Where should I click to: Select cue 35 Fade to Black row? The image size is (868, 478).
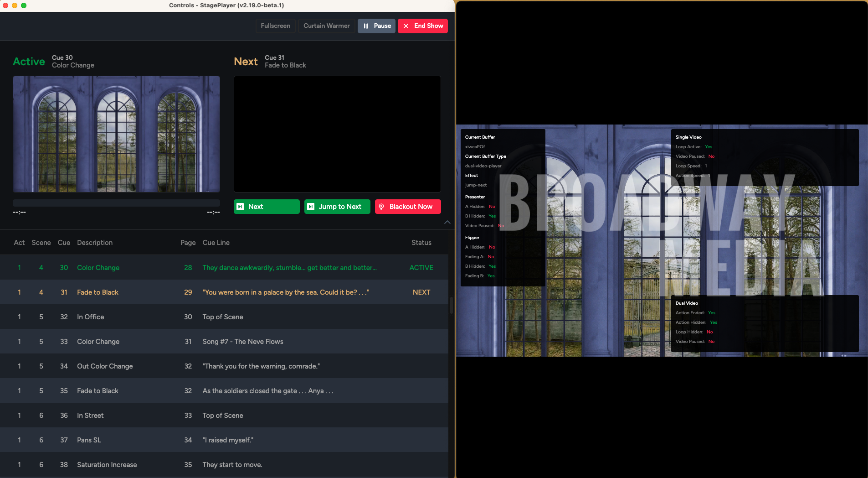click(x=224, y=391)
